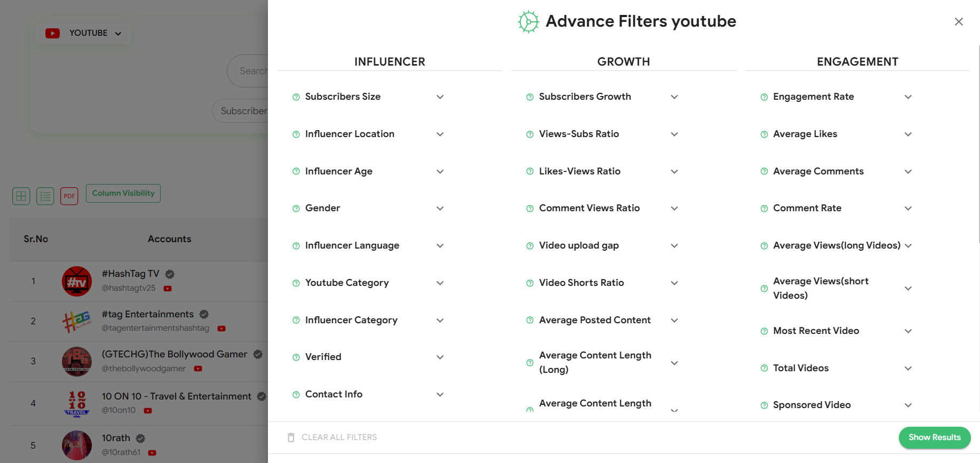Click the Comment Rate filter label
980x463 pixels.
pos(807,208)
